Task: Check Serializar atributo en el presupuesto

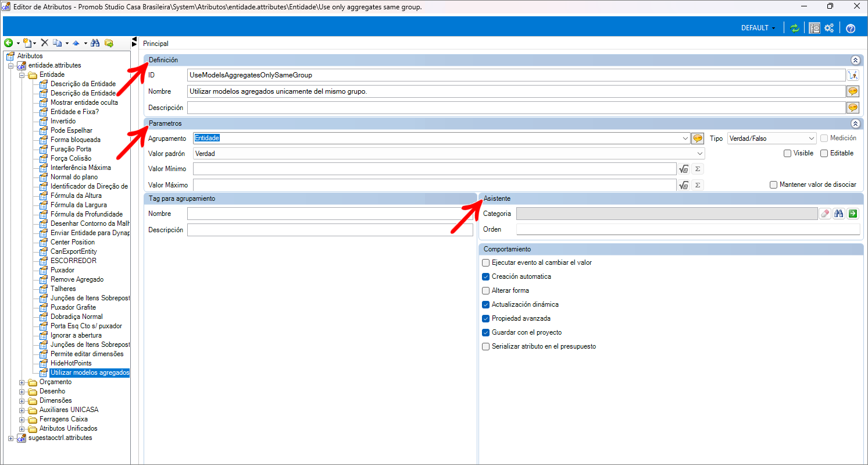Action: [x=486, y=346]
